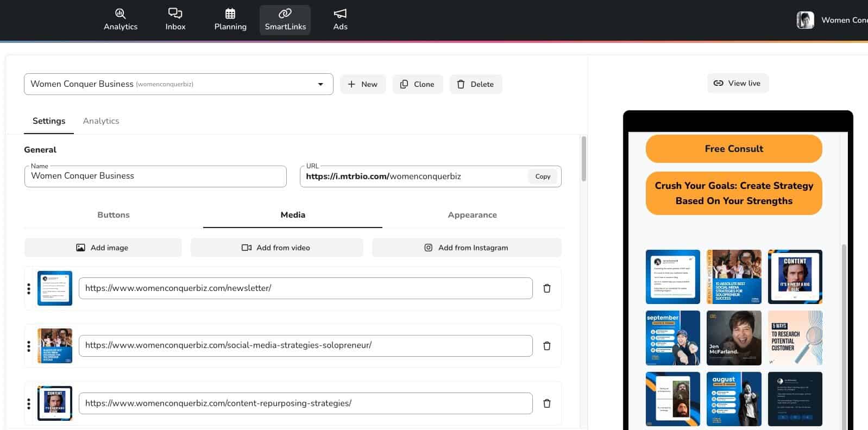Click the preview pane scrollbar
The width and height of the screenshot is (868, 430).
(x=844, y=337)
